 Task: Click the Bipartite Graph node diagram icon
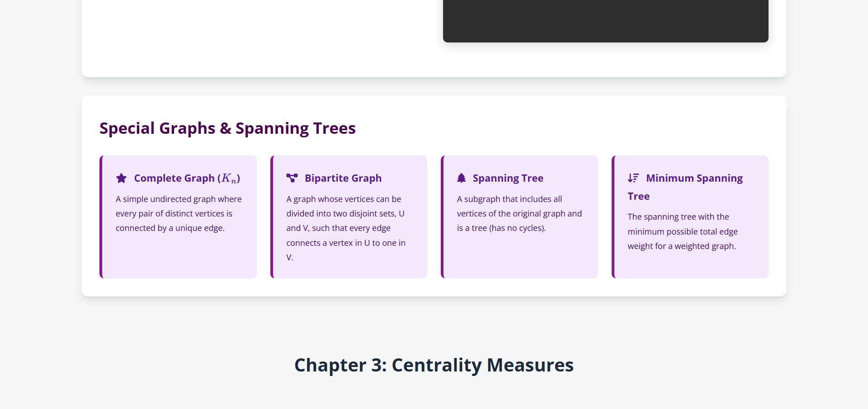tap(292, 178)
